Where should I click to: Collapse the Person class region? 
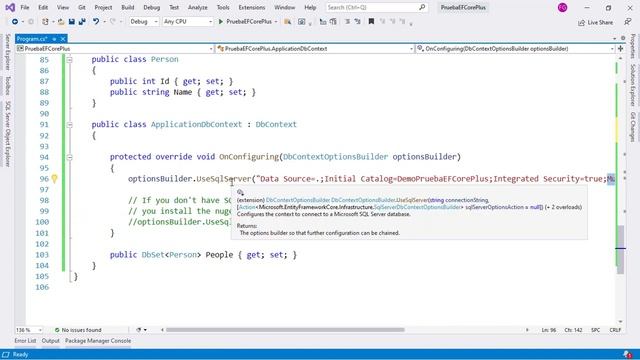point(69,60)
